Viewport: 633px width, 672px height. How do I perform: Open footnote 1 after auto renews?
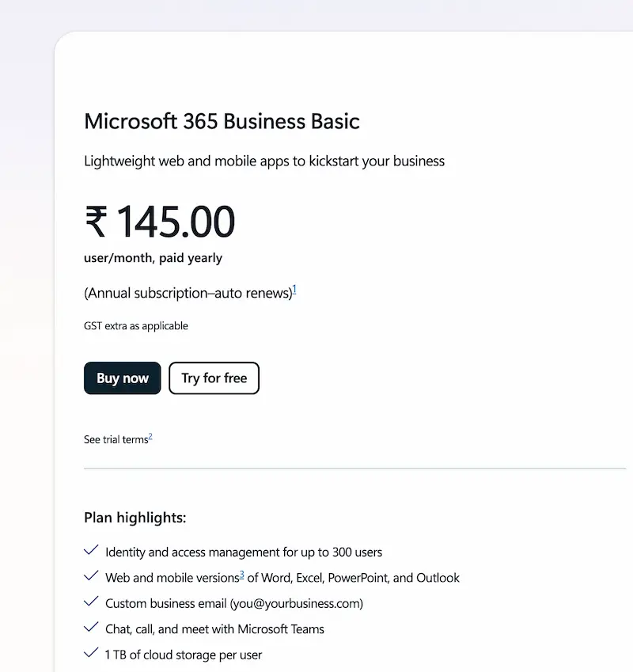coord(294,290)
